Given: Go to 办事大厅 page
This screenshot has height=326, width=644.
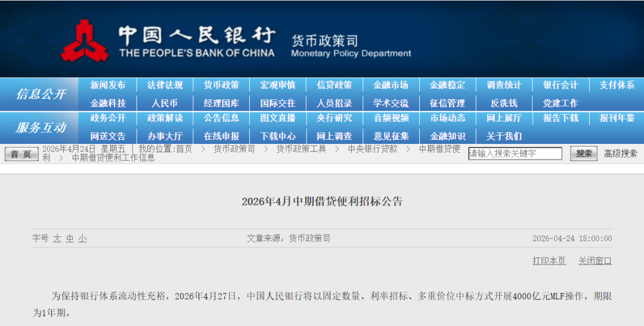Looking at the screenshot, I should point(165,136).
